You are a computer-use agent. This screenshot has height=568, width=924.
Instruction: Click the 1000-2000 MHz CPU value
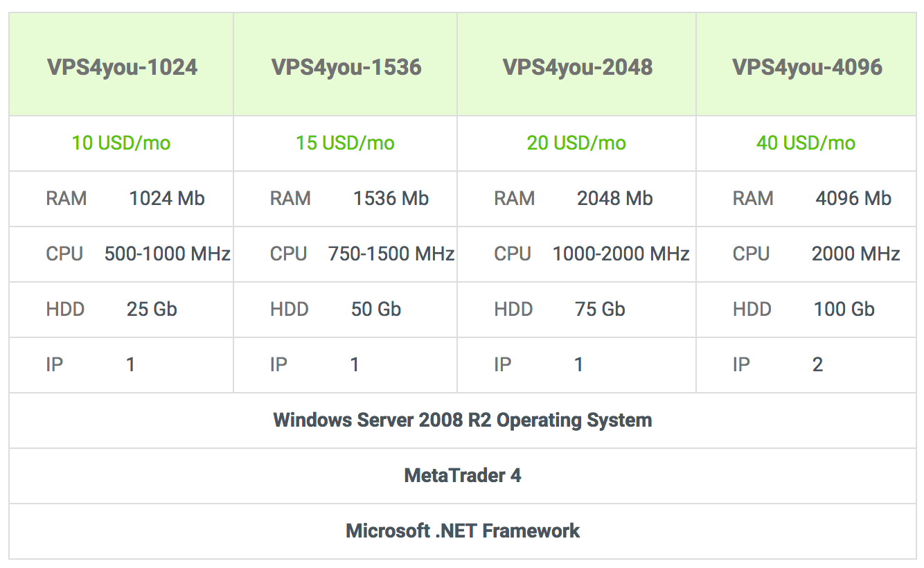point(621,254)
